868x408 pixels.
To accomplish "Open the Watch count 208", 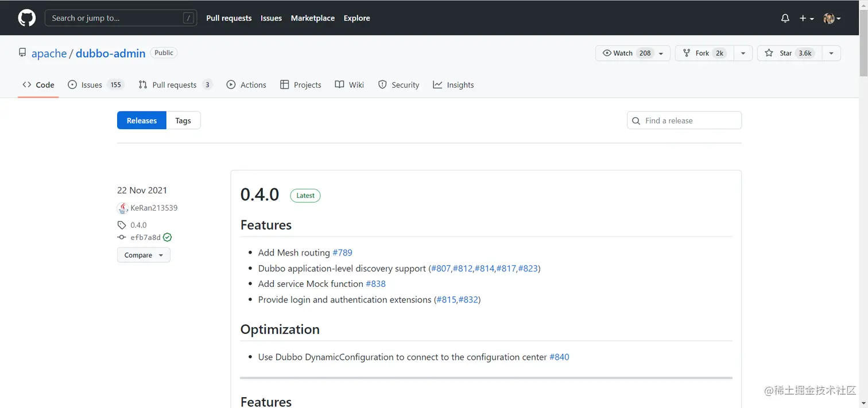I will [x=645, y=53].
